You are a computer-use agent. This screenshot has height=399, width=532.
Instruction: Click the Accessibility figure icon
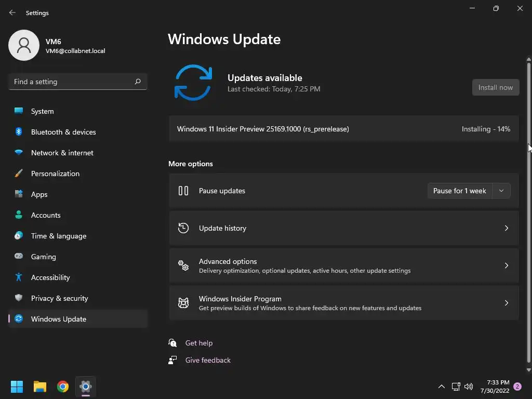coord(19,277)
